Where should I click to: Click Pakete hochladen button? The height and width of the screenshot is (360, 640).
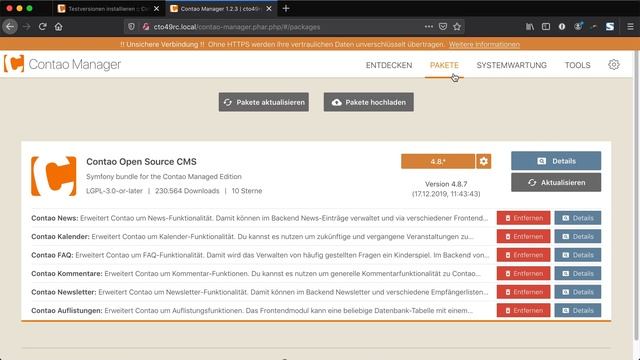[x=369, y=102]
